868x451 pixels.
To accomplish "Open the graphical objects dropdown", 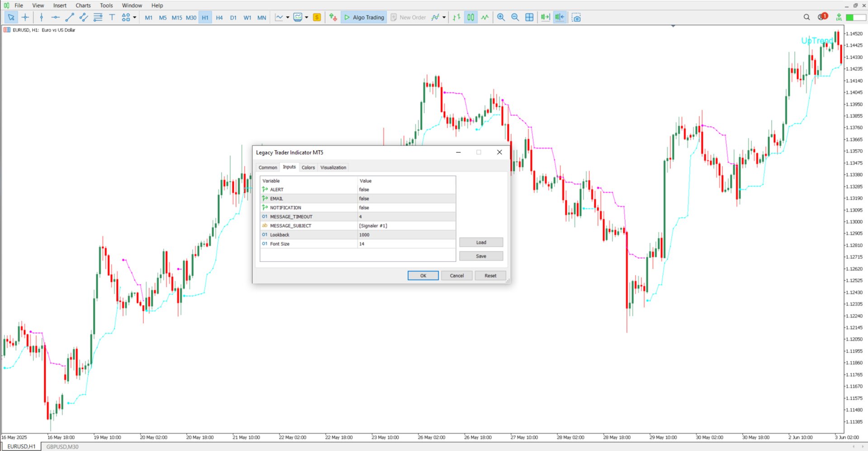I will click(134, 17).
